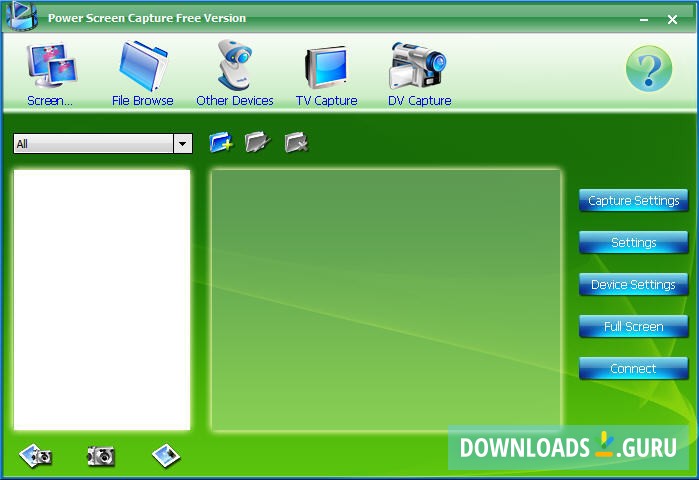Click the application logo in the title bar
Image resolution: width=699 pixels, height=480 pixels.
click(x=21, y=16)
